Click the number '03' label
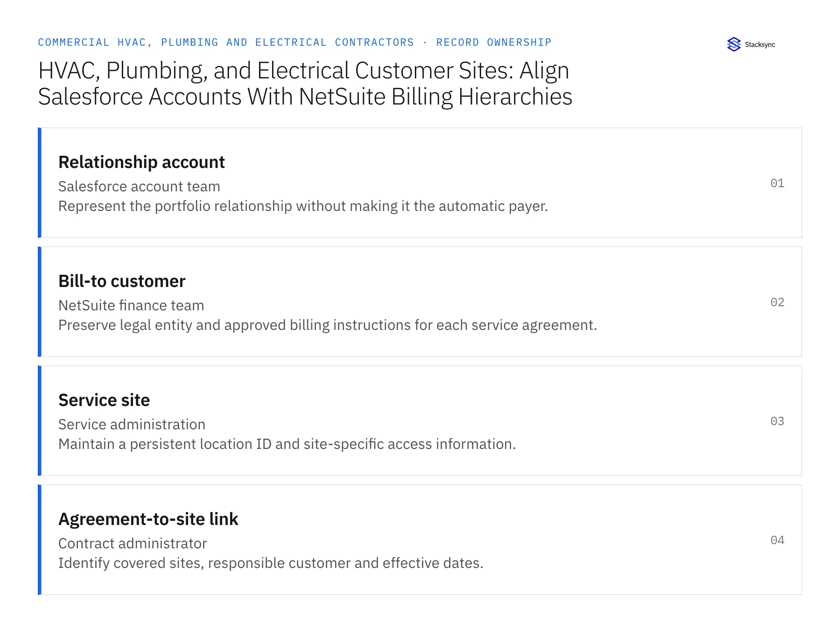This screenshot has height=630, width=840. click(x=777, y=421)
